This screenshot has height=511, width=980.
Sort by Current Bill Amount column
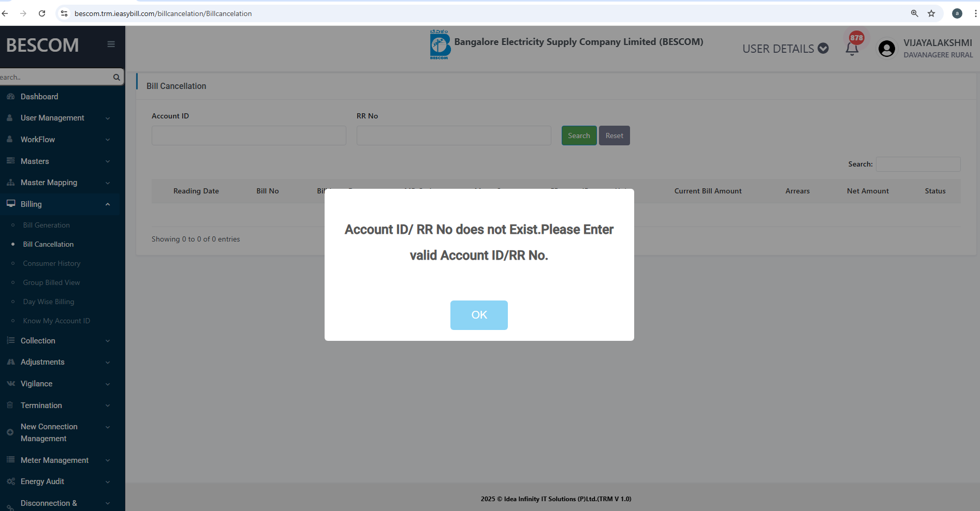(708, 191)
